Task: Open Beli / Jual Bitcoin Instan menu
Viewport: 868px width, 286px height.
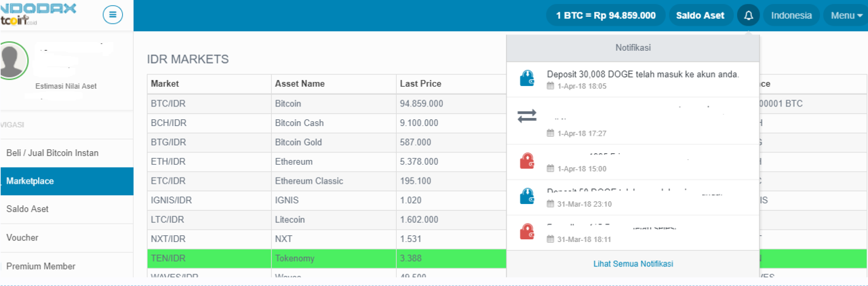Action: 66,153
